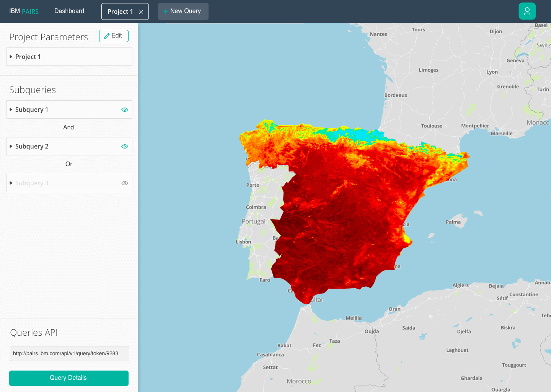Screen dimensions: 551x392
Task: Click the And operator between subqueries
Action: point(68,127)
